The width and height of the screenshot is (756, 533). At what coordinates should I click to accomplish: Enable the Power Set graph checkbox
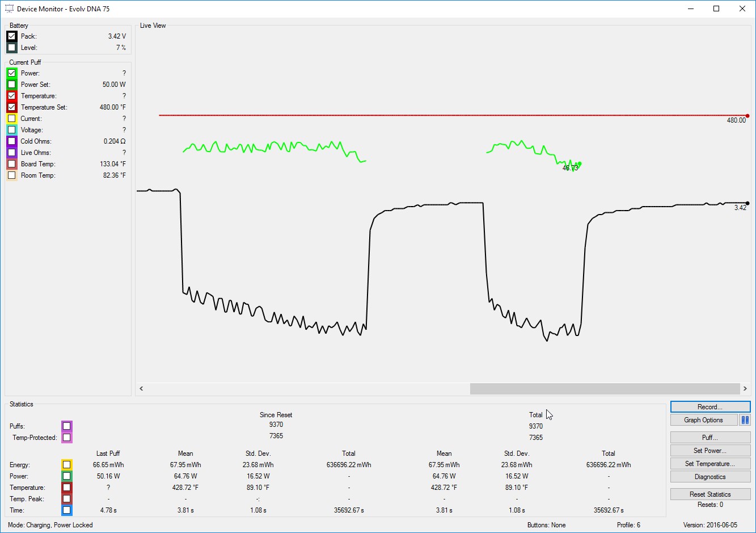coord(11,85)
